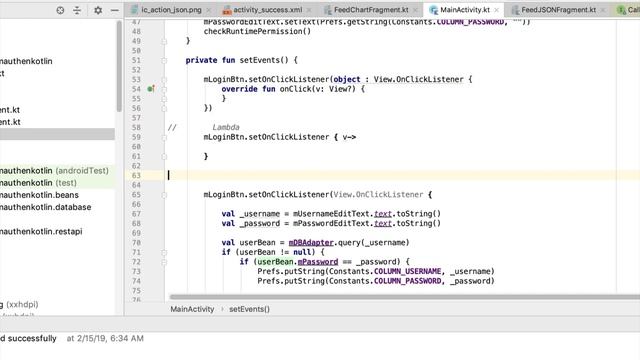
Task: Click the Lambda comment on line 58
Action: tap(226, 127)
